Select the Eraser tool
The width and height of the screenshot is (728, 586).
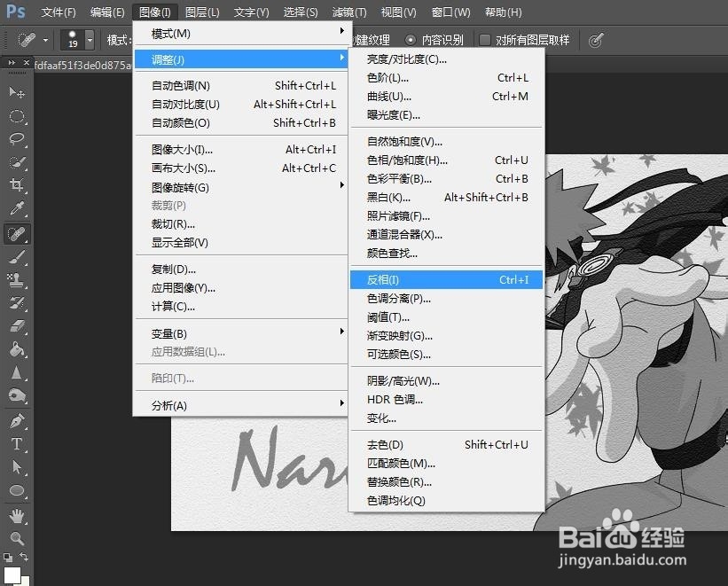tap(17, 326)
